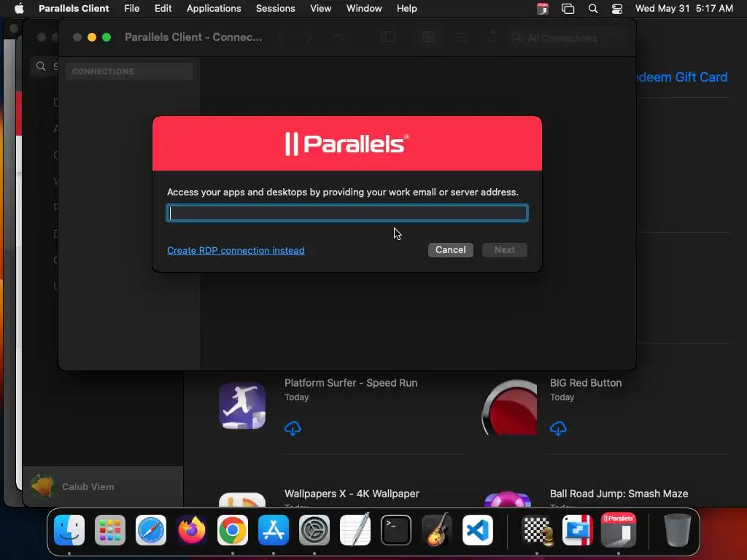Open Control Center from the menu bar
747x560 pixels.
(x=617, y=9)
